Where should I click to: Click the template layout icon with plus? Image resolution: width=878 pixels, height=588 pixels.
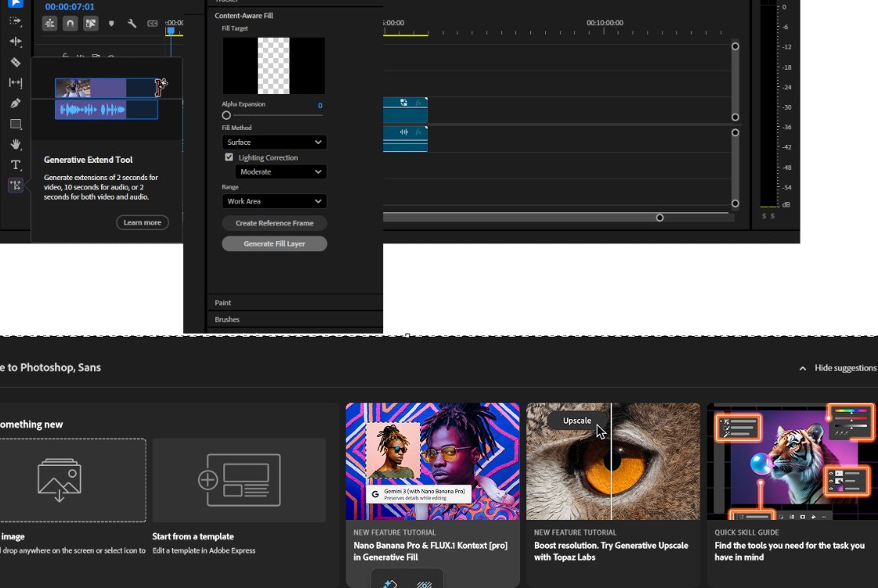click(x=239, y=480)
